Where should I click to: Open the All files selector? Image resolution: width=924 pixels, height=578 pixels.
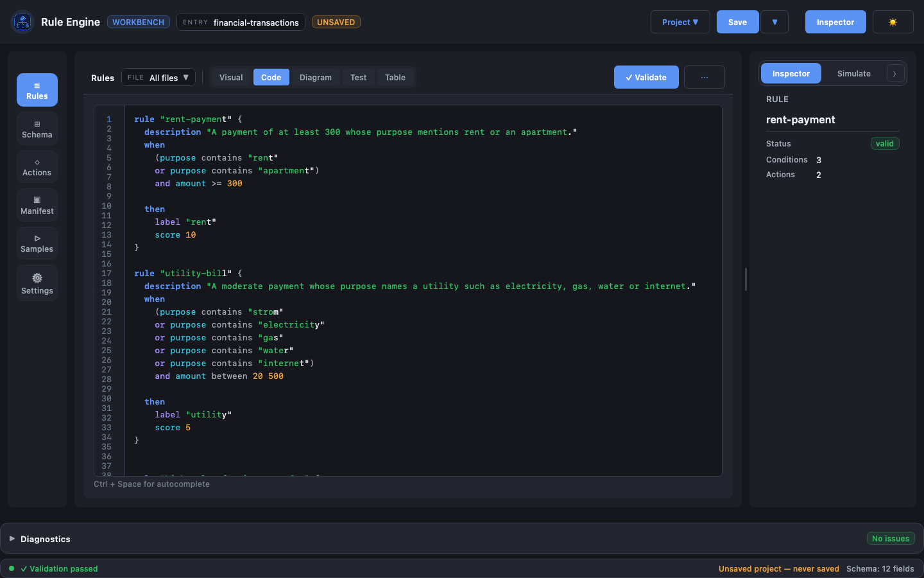pyautogui.click(x=158, y=78)
